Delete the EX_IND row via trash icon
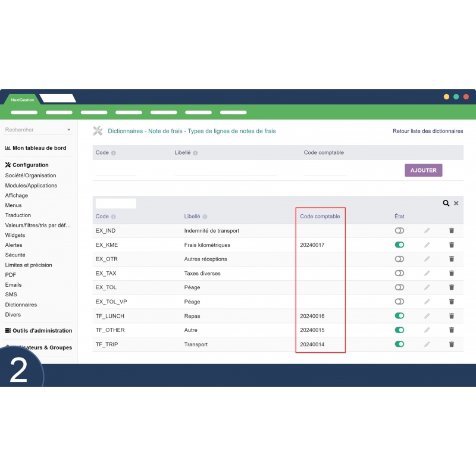 coord(451,230)
